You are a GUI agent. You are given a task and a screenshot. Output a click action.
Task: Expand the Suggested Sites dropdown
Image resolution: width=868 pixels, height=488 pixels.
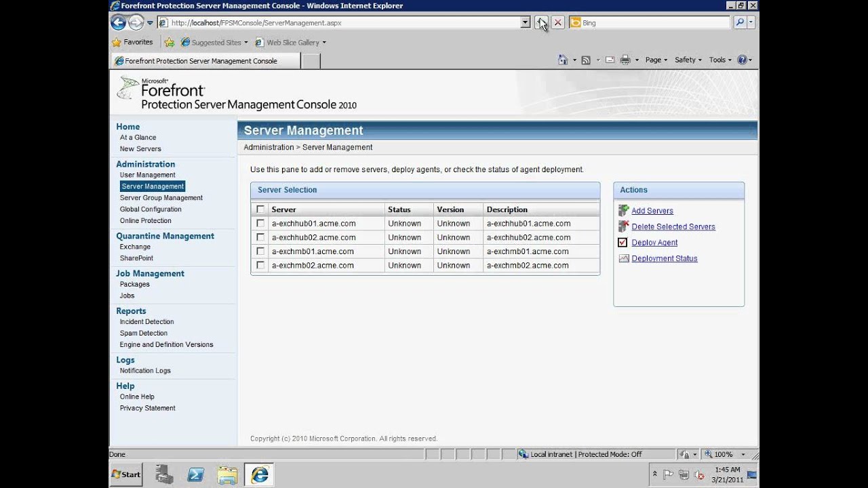[246, 42]
